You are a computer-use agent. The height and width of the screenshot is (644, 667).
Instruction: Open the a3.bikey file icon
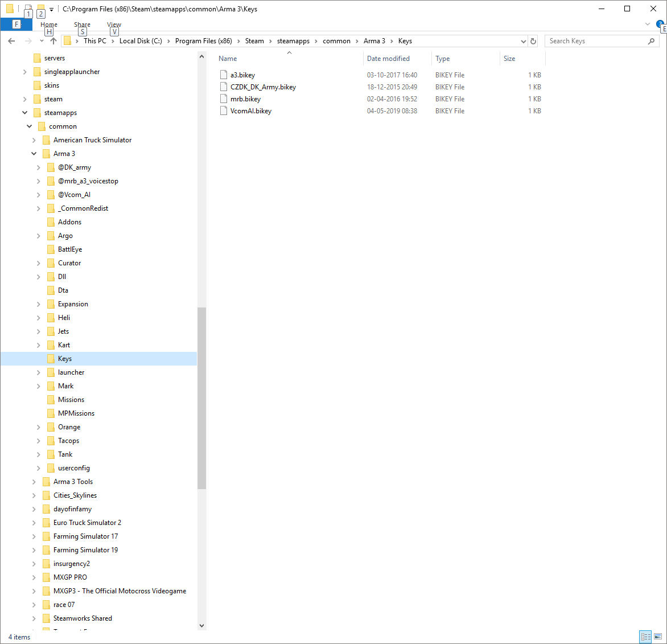(x=223, y=75)
